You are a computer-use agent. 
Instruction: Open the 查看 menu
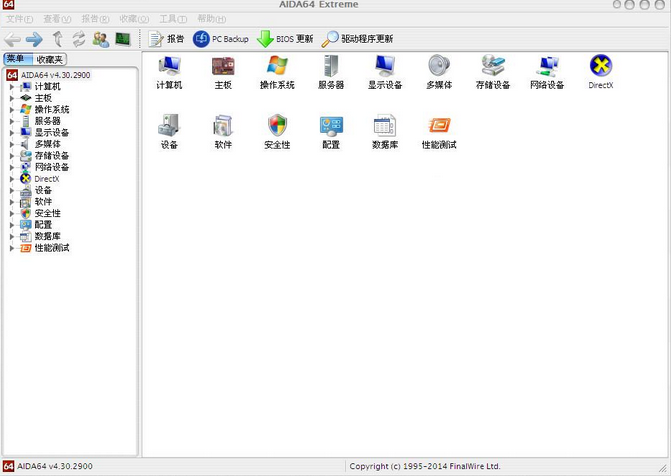(57, 19)
